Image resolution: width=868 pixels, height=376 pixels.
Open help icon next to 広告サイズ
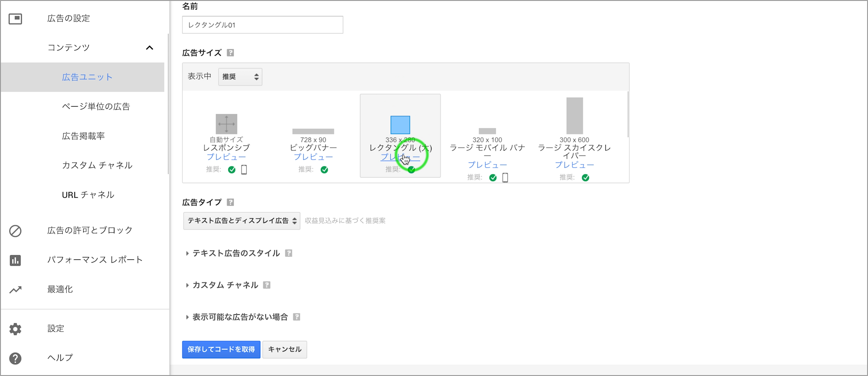click(231, 53)
